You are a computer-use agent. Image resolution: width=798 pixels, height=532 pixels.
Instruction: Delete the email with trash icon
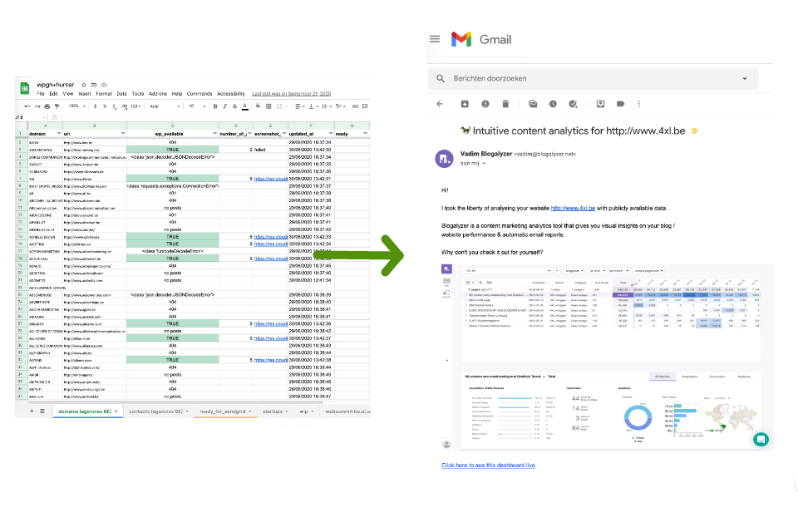tap(505, 104)
